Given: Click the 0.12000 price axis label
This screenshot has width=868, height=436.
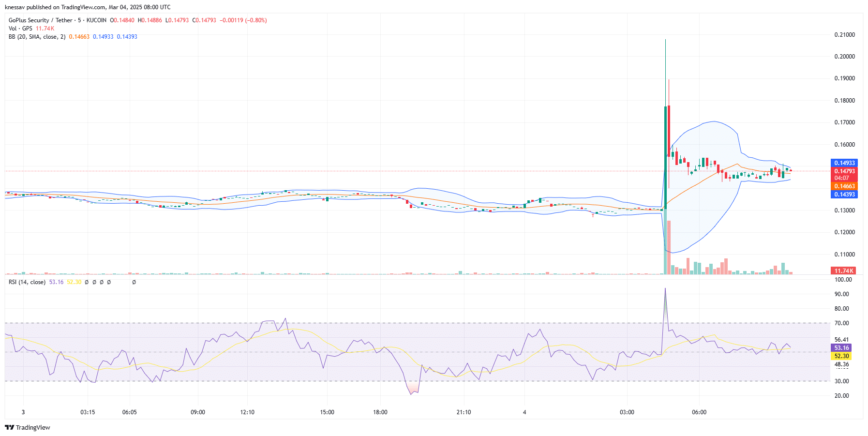Looking at the screenshot, I should click(845, 232).
